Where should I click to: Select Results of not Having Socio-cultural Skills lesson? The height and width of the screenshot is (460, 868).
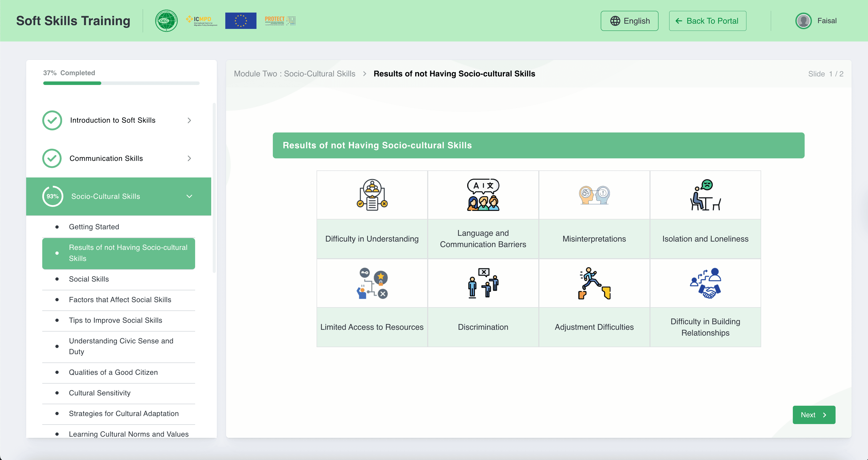coord(119,253)
